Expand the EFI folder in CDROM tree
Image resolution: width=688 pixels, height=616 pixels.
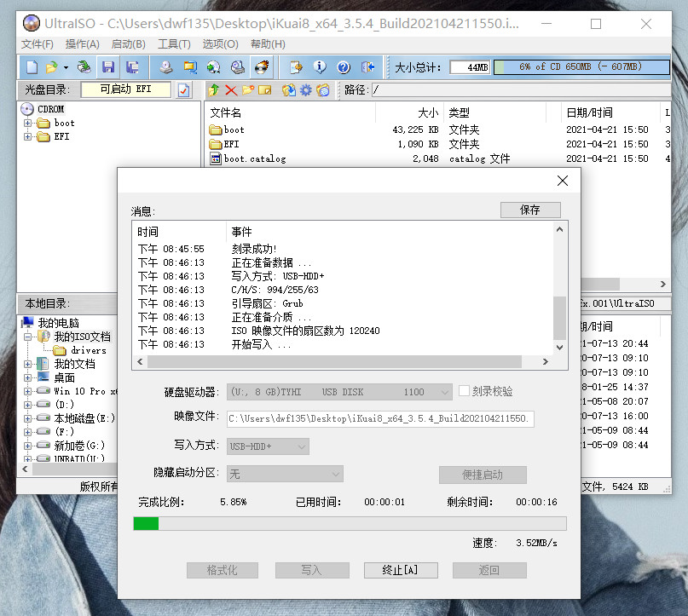27,137
